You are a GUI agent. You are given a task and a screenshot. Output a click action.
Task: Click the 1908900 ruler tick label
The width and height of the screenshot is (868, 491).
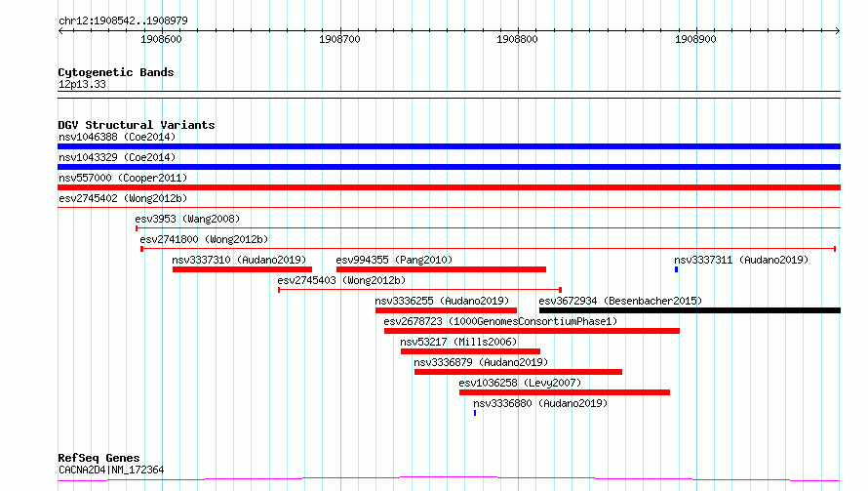[695, 39]
